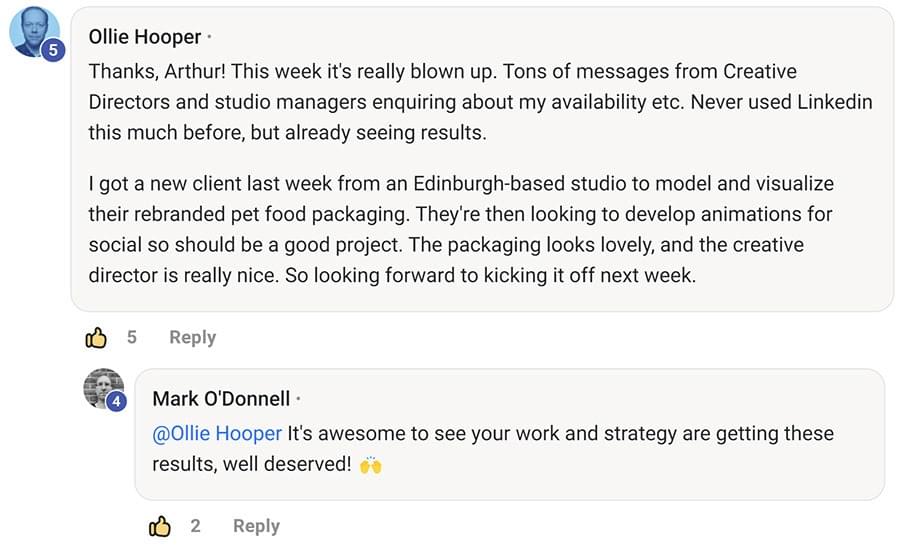Click the 'Thanks, Arthur!' opening paragraph
900x549 pixels.
click(x=480, y=102)
